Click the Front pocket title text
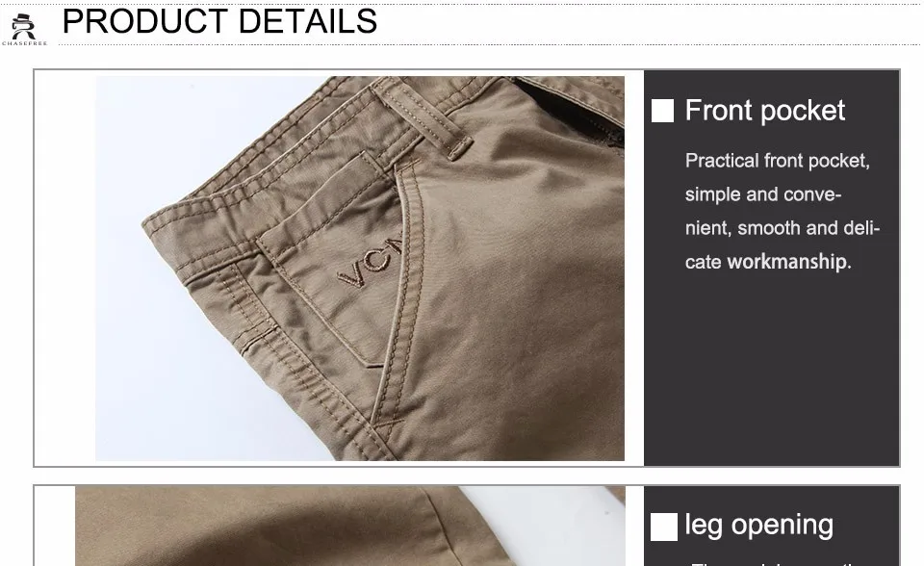The width and height of the screenshot is (924, 566). point(765,111)
